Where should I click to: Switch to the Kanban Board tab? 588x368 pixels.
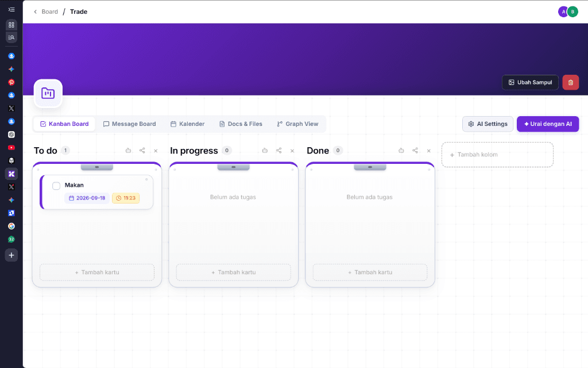(64, 124)
